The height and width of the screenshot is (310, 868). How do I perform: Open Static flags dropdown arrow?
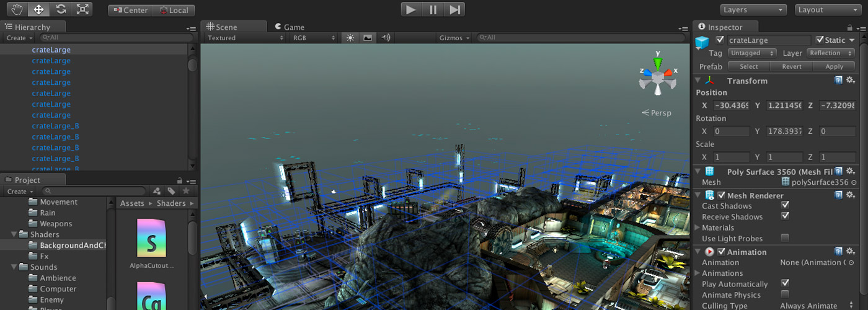(x=852, y=40)
